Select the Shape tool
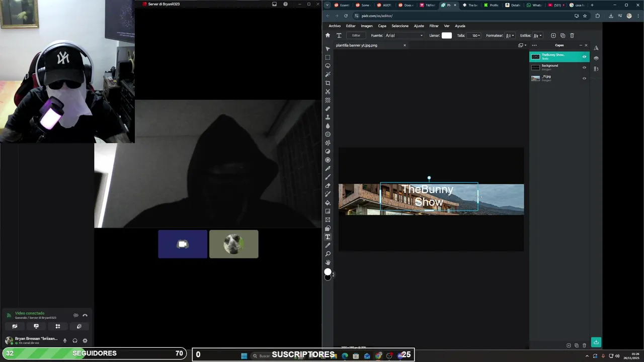This screenshot has height=362, width=644. 328,228
